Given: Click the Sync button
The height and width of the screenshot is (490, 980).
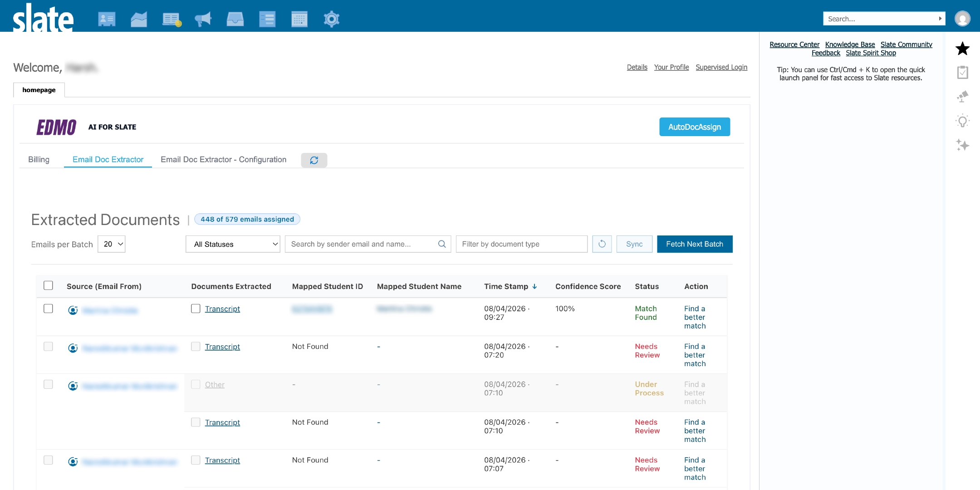Looking at the screenshot, I should coord(634,244).
